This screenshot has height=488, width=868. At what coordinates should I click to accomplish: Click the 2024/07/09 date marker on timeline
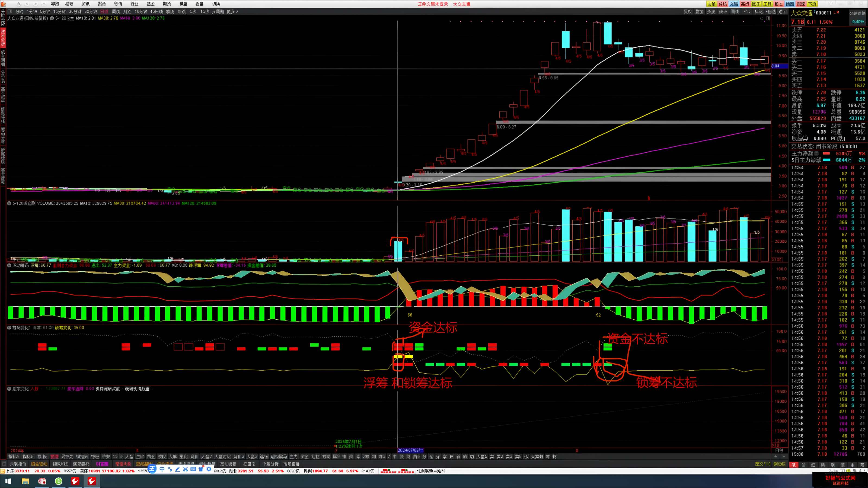click(411, 450)
